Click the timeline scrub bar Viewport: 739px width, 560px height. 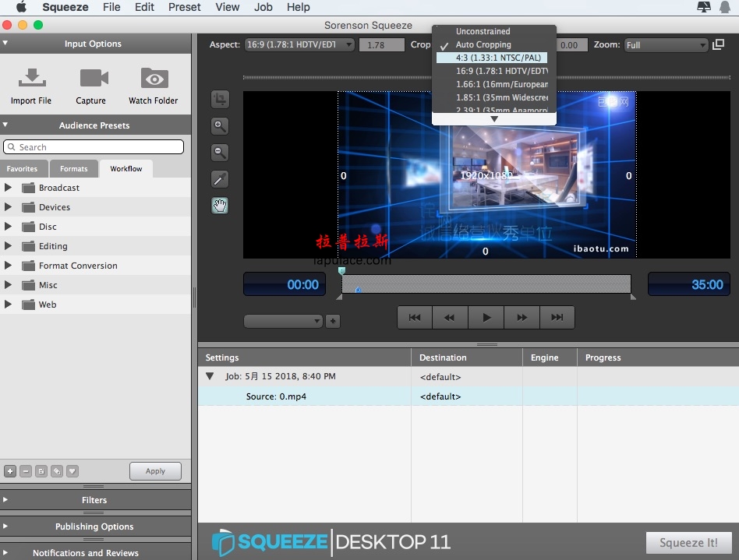pyautogui.click(x=486, y=284)
